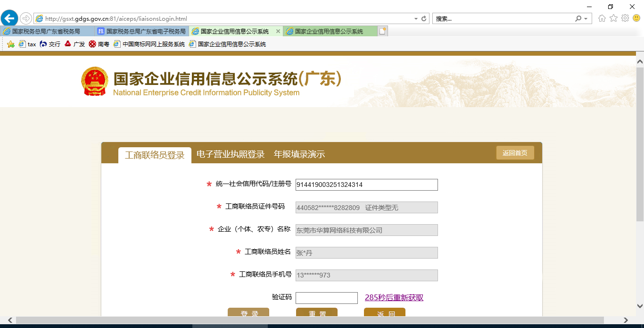644x328 pixels.
Task: Select the 年报填录演示 tab
Action: tap(299, 154)
